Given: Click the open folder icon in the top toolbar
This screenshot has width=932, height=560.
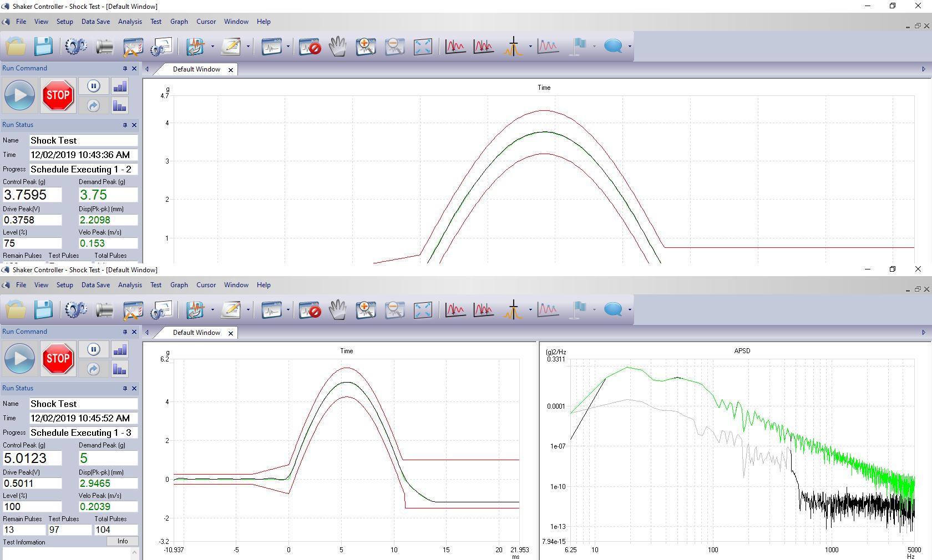Looking at the screenshot, I should tap(16, 47).
